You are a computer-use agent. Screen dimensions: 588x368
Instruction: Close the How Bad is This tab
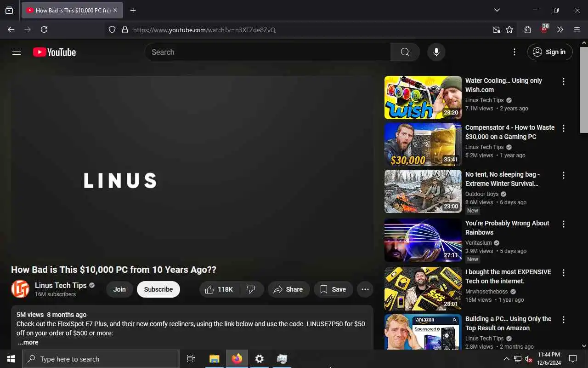click(115, 10)
